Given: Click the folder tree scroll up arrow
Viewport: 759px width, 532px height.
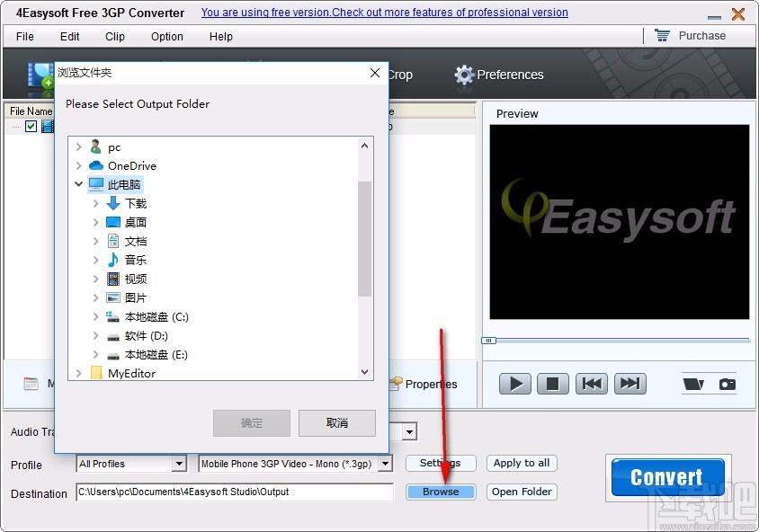Looking at the screenshot, I should click(x=364, y=146).
